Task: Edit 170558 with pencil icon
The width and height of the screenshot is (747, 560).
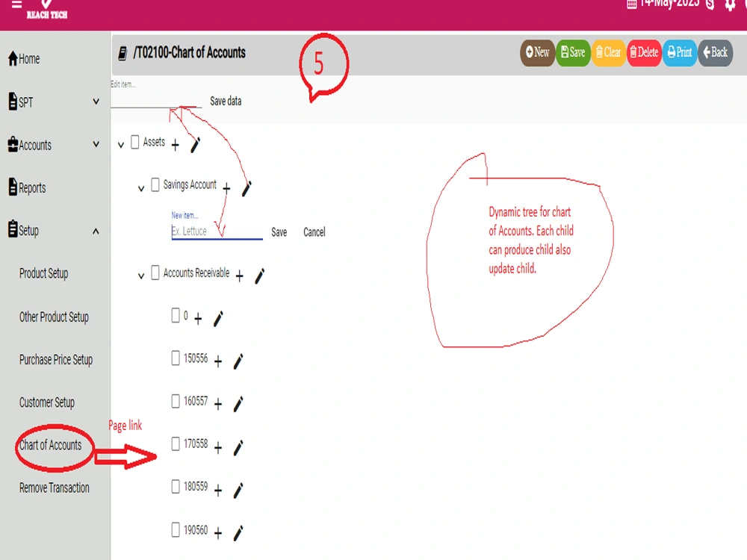Action: (x=238, y=447)
